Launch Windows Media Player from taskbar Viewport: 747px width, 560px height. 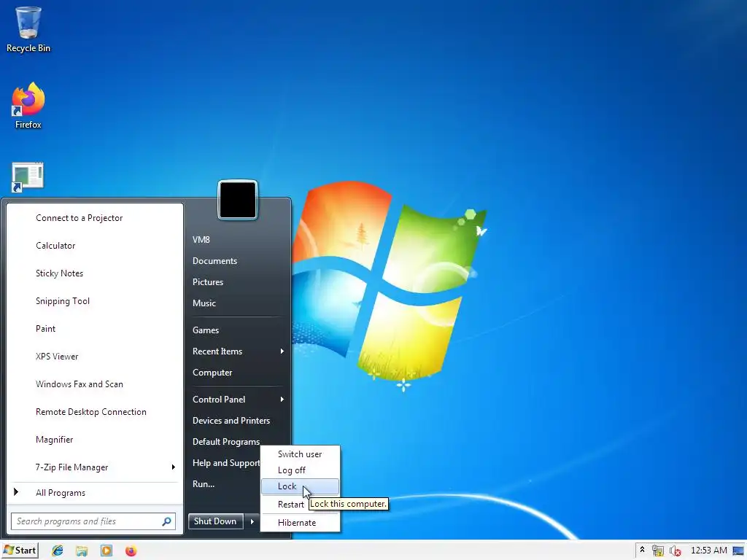tap(107, 551)
